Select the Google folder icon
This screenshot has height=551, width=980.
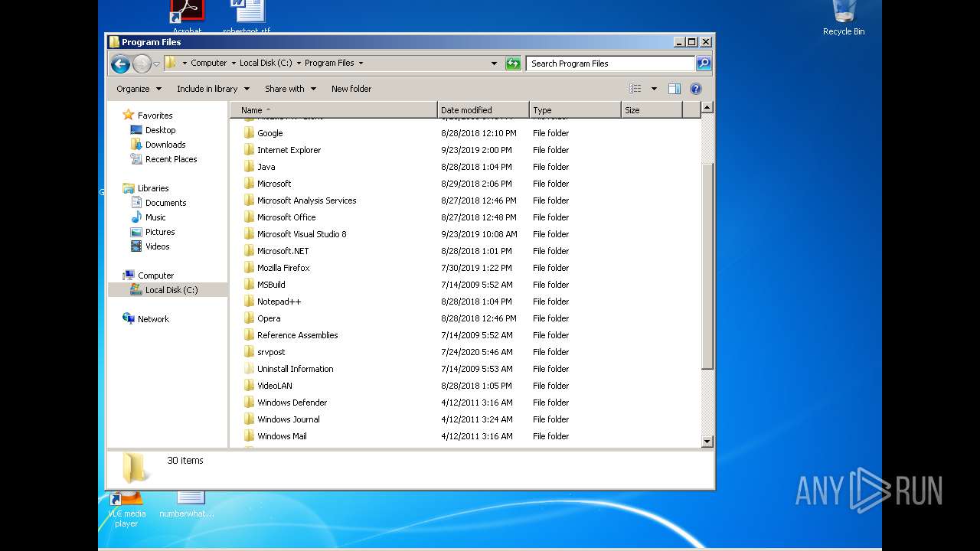pos(249,133)
